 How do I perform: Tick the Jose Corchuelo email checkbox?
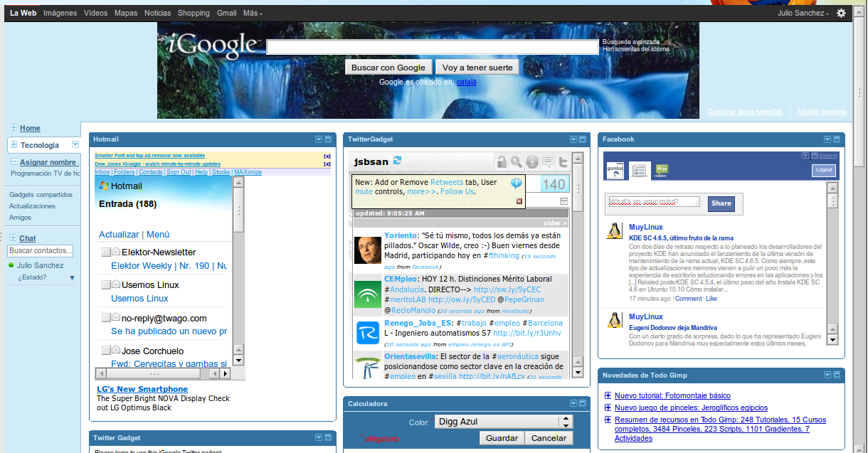click(106, 351)
